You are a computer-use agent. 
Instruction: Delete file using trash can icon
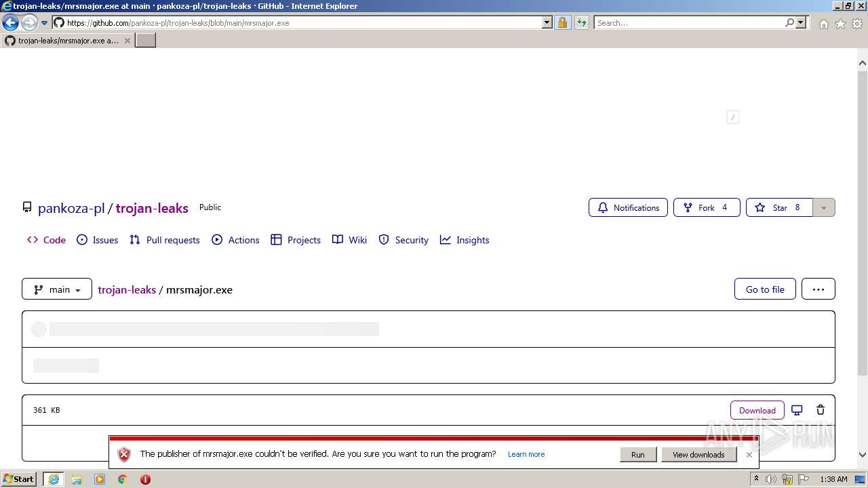tap(821, 410)
